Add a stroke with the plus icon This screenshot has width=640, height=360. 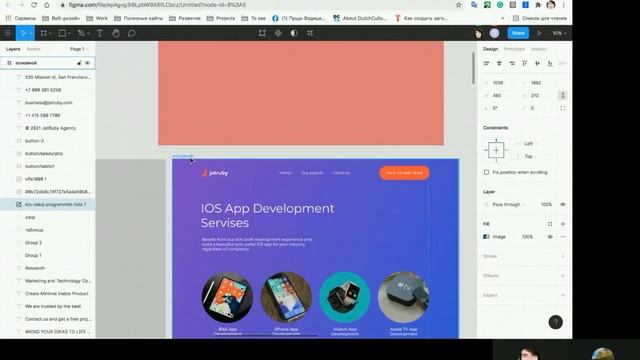(x=563, y=256)
